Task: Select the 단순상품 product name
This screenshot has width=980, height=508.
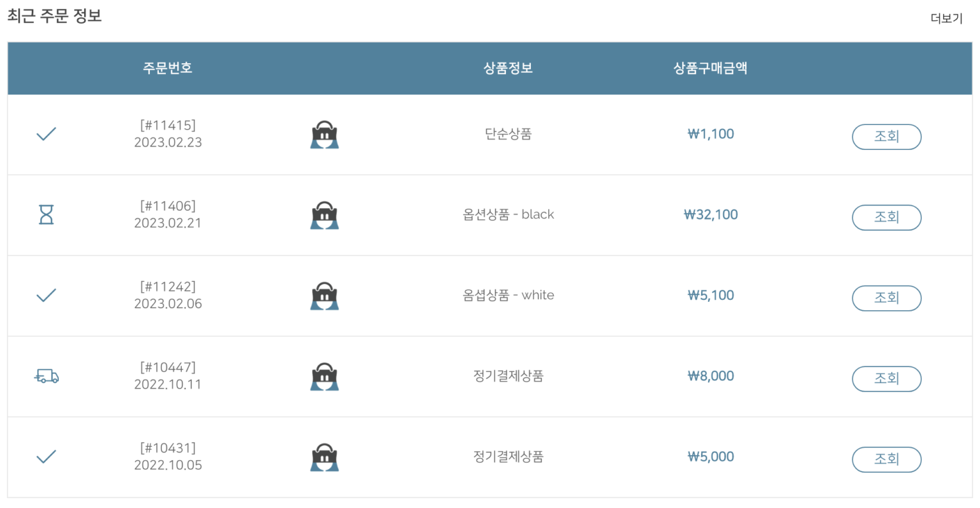Action: tap(508, 134)
